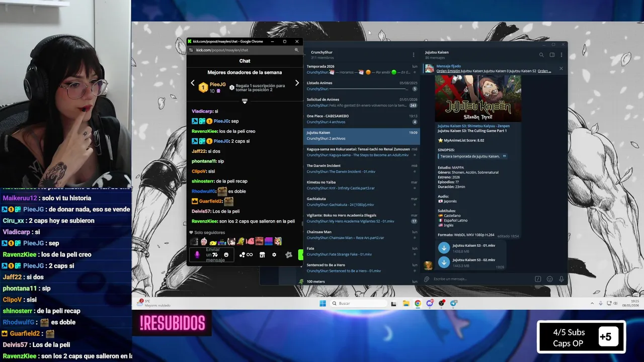Record a voice message in Telegram
Viewport: 644px width, 362px height.
pos(561,279)
